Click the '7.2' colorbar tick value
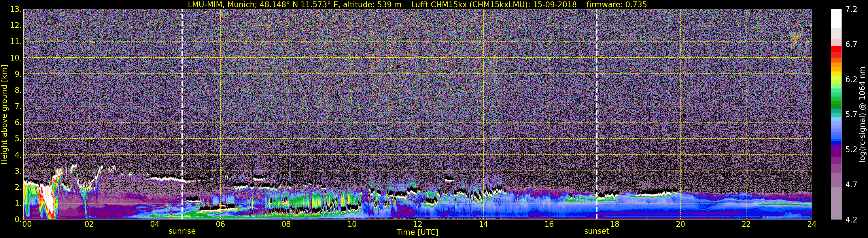The height and width of the screenshot is (238, 868). [x=851, y=9]
